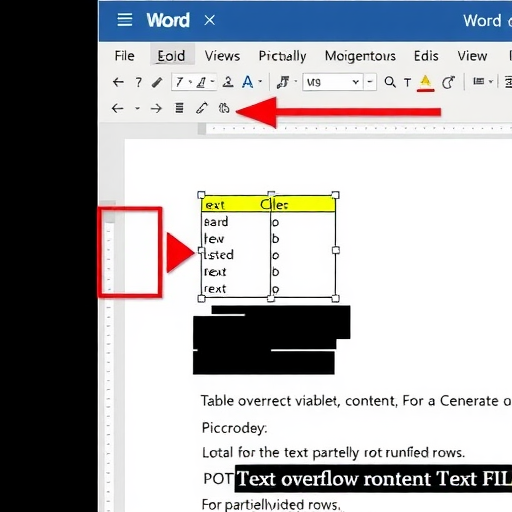Expand the dropdown beside the music-note icon
Screen dimensions: 512x512
pyautogui.click(x=295, y=81)
